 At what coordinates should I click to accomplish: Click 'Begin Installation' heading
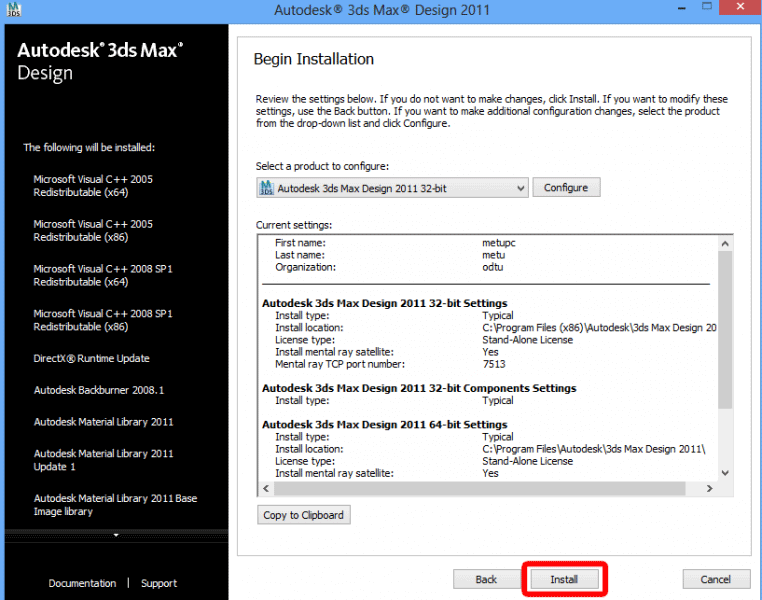point(313,59)
